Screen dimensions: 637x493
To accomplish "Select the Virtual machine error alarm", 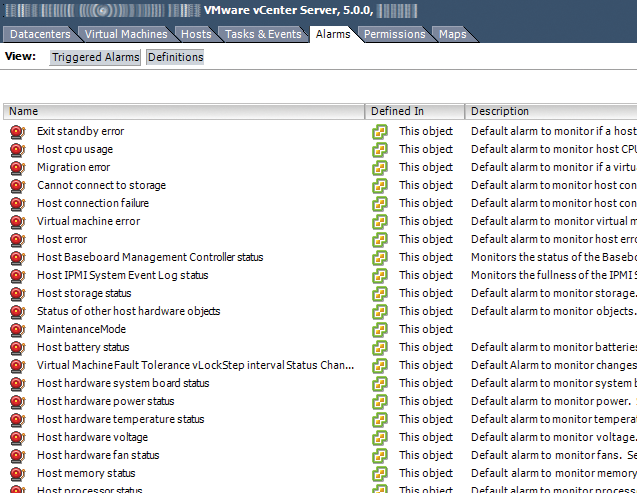I will (x=89, y=221).
